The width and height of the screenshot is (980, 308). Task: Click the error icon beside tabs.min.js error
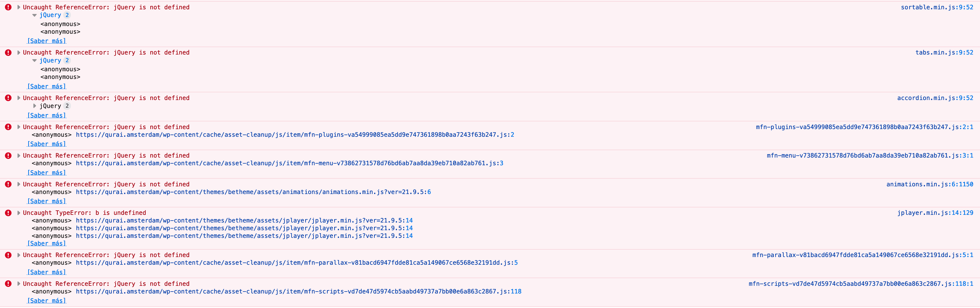point(8,53)
